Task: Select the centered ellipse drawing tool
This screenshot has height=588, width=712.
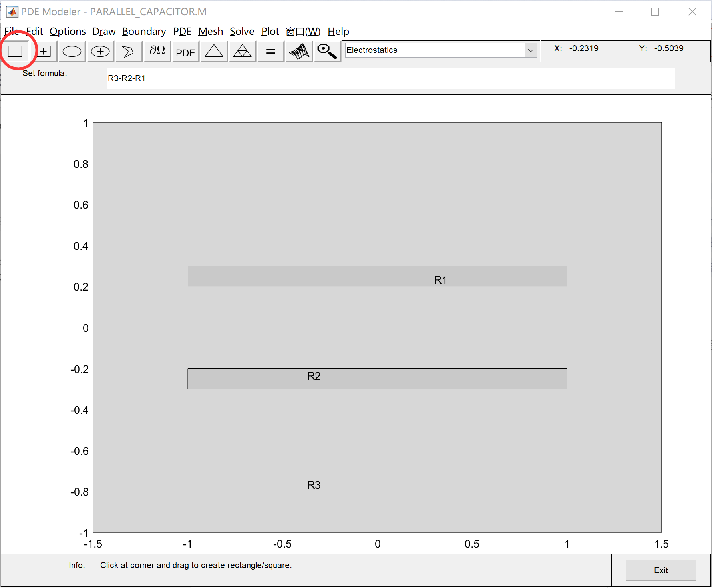Action: tap(99, 51)
